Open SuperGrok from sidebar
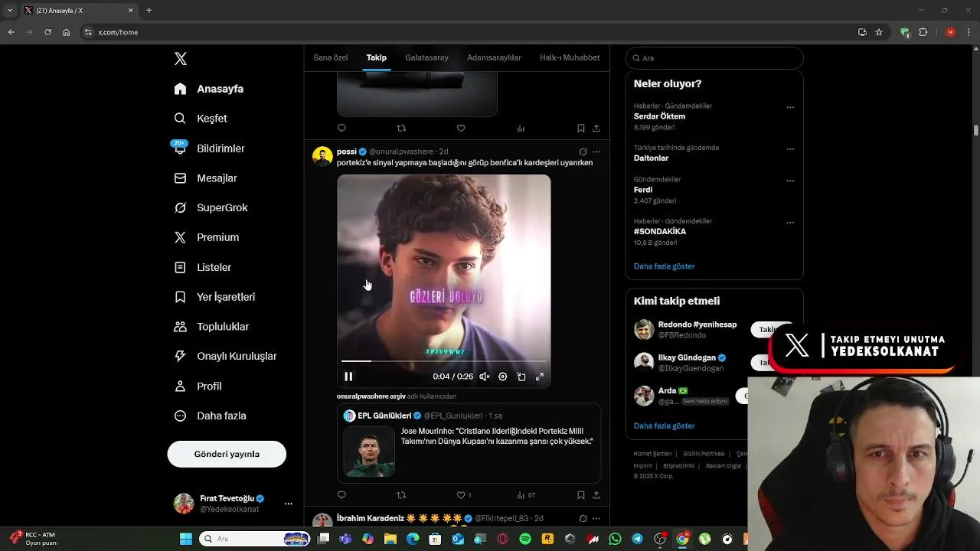The width and height of the screenshot is (980, 551). (211, 207)
